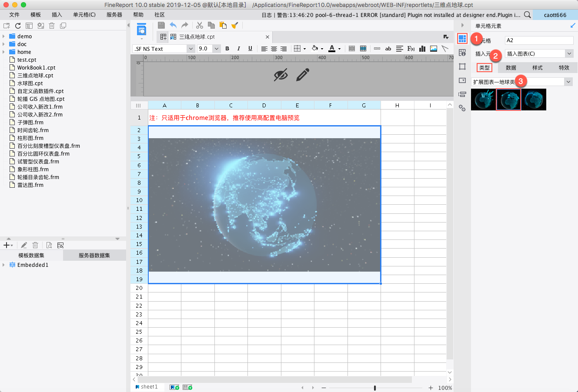Insert a chart using bar chart icon
This screenshot has width=578, height=392.
coord(422,49)
